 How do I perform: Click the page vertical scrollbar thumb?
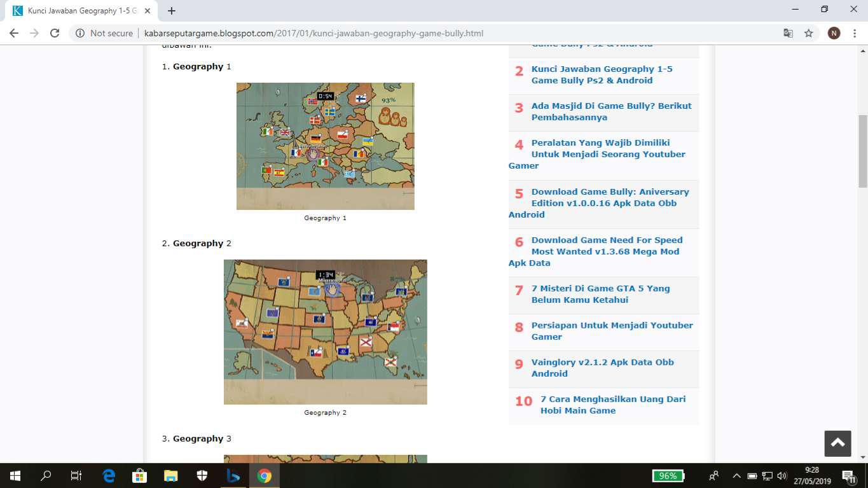tap(863, 151)
